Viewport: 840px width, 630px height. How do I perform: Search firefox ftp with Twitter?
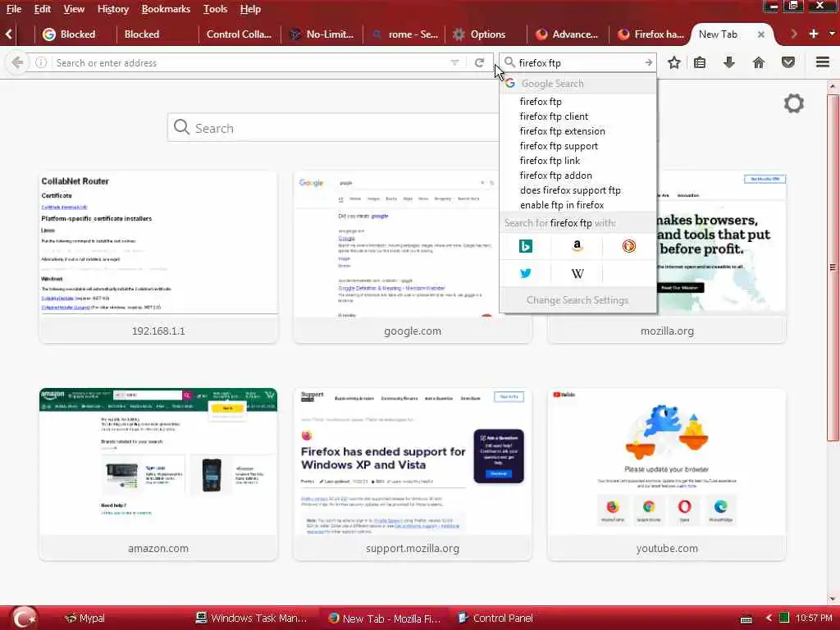[526, 273]
